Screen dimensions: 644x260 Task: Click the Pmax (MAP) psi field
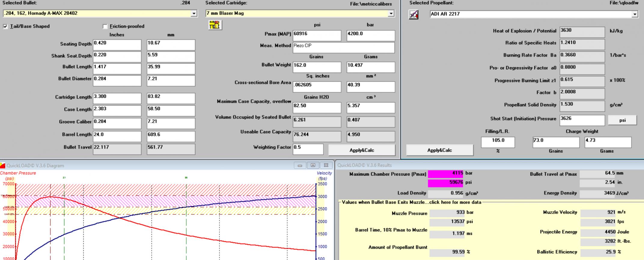317,35
